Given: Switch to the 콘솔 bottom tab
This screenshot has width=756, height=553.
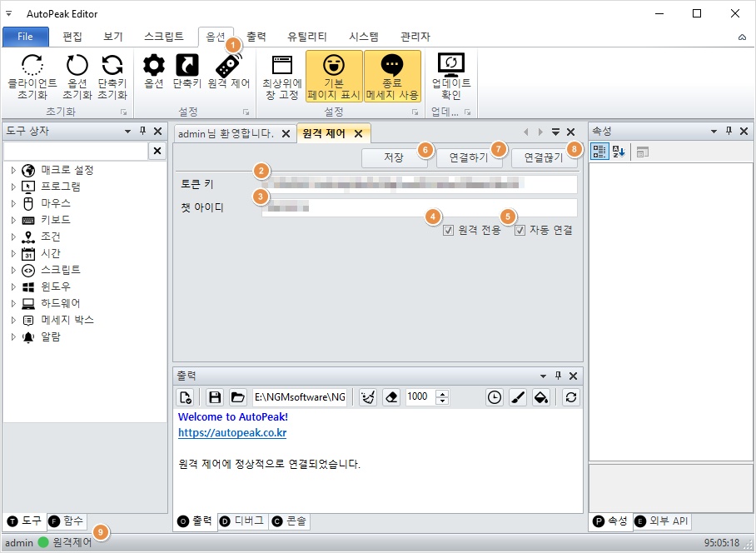Looking at the screenshot, I should coord(291,521).
